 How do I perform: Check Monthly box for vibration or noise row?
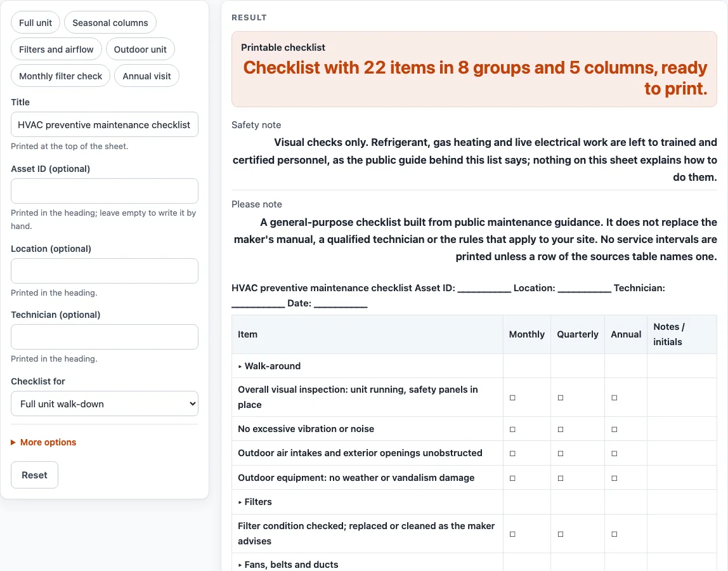point(512,430)
